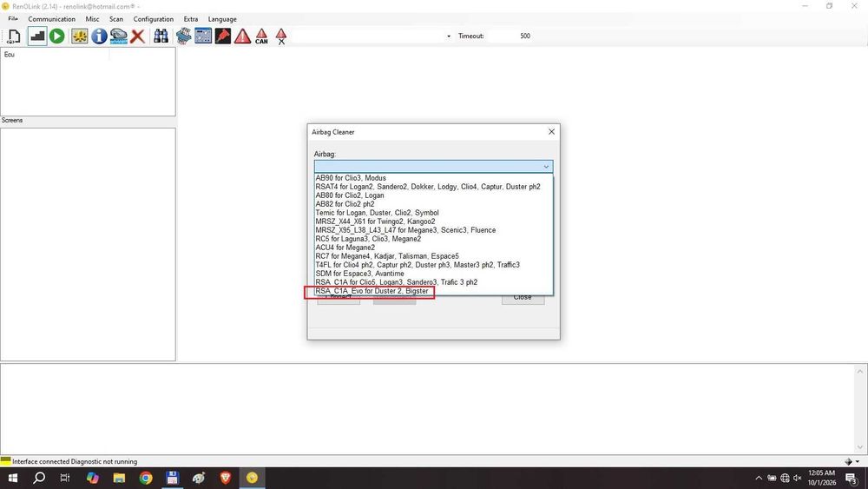
Task: Open the Communication menu
Action: [51, 19]
